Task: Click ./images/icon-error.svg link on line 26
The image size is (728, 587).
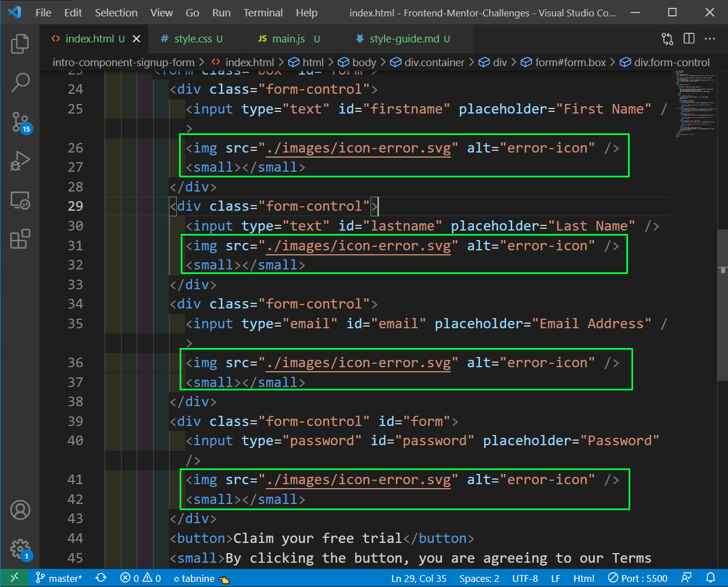Action: (x=359, y=148)
